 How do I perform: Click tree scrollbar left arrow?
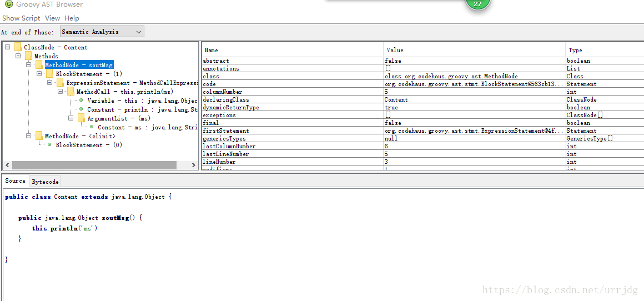tap(7, 165)
